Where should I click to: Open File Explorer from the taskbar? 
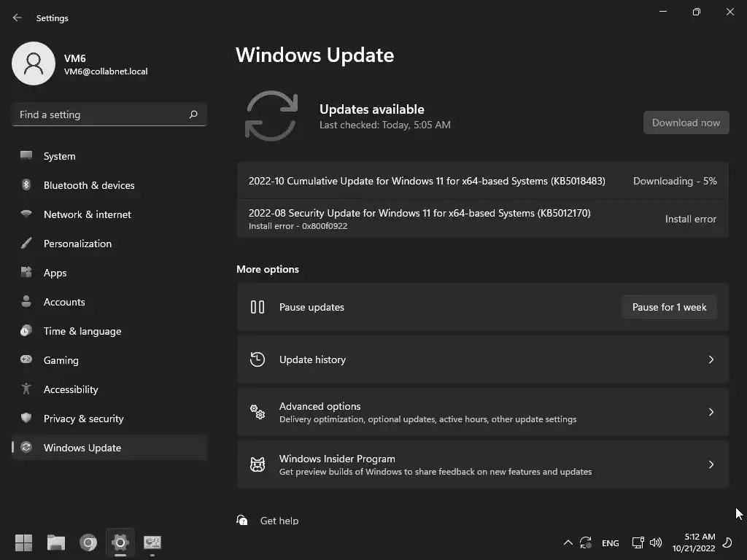click(x=55, y=542)
